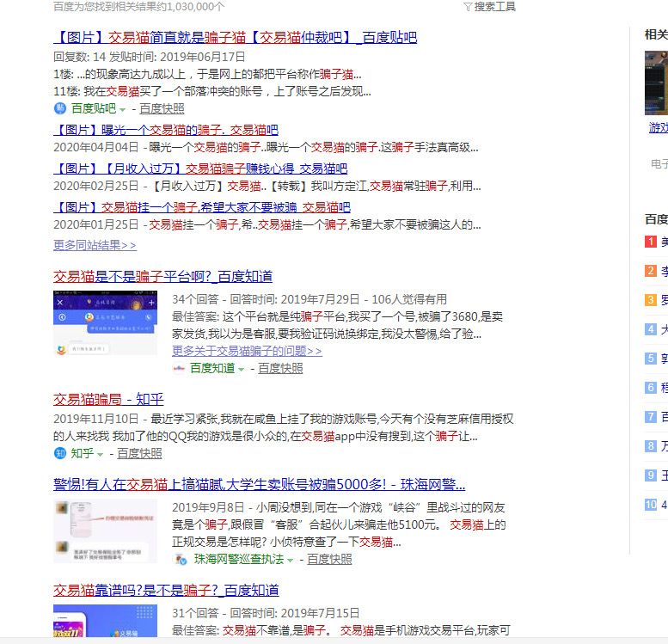Image resolution: width=668 pixels, height=644 pixels.
Task: Open 百度快照 for the 百度贴吧 result
Action: click(162, 108)
